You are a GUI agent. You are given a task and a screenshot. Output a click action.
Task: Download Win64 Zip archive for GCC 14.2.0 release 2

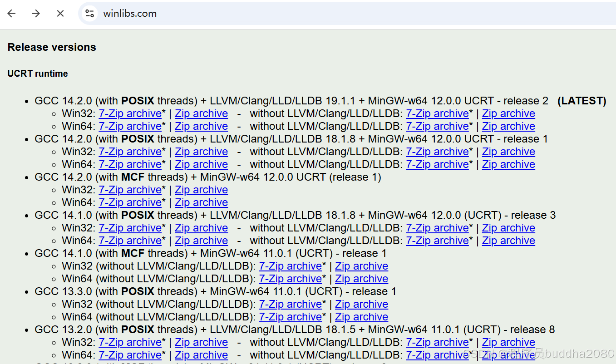click(x=202, y=126)
